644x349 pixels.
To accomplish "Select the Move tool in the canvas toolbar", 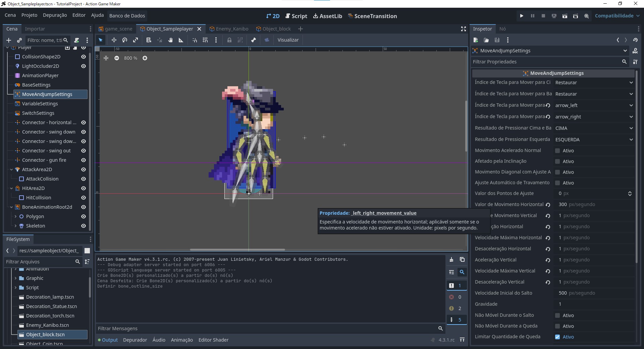I will [114, 40].
